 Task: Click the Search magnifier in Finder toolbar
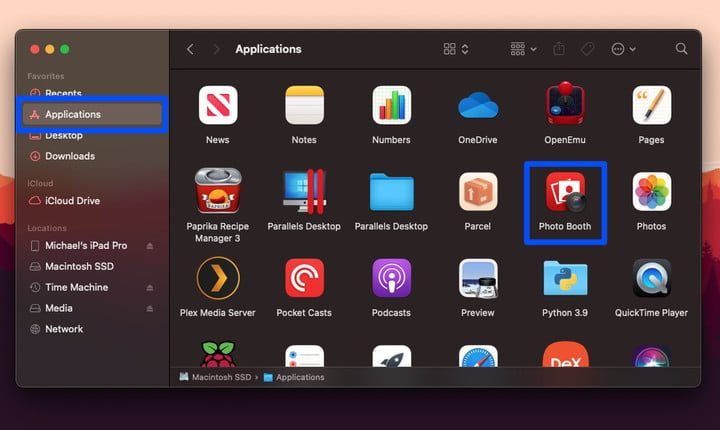click(x=682, y=49)
